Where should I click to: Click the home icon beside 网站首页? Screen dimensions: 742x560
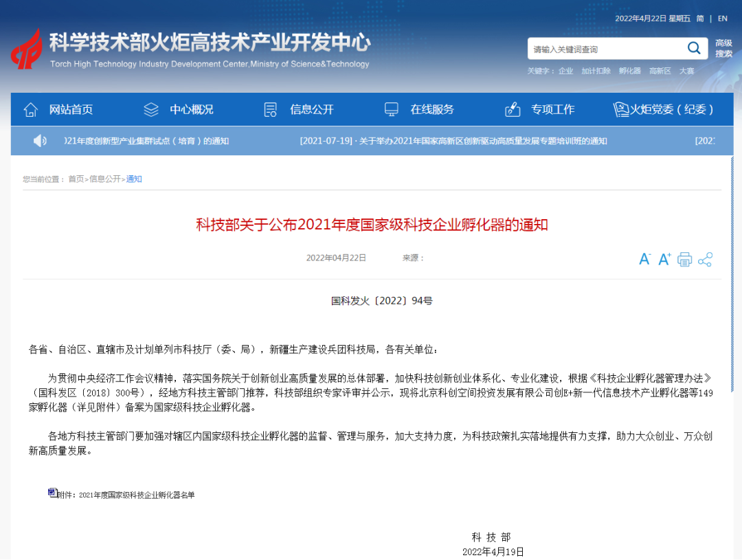pos(30,109)
